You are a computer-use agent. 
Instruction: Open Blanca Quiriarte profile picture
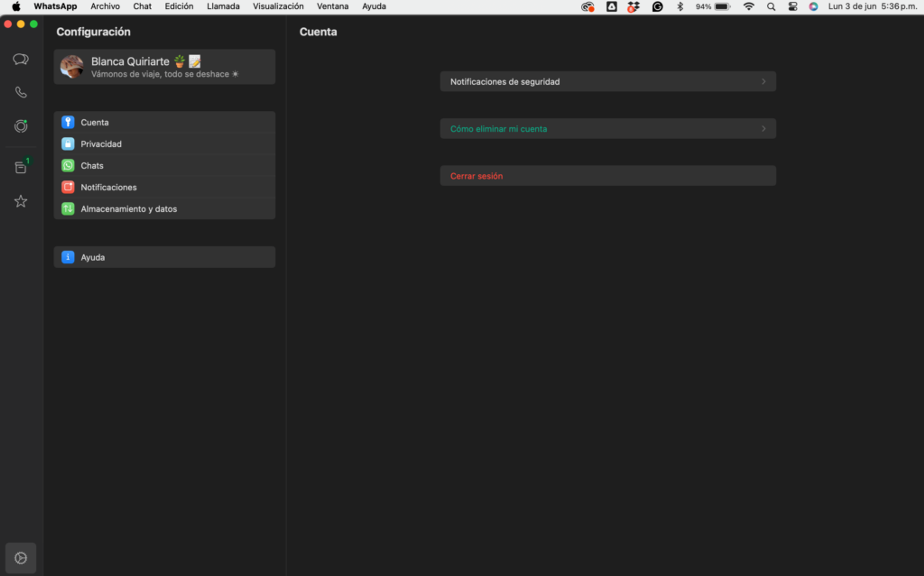coord(72,67)
